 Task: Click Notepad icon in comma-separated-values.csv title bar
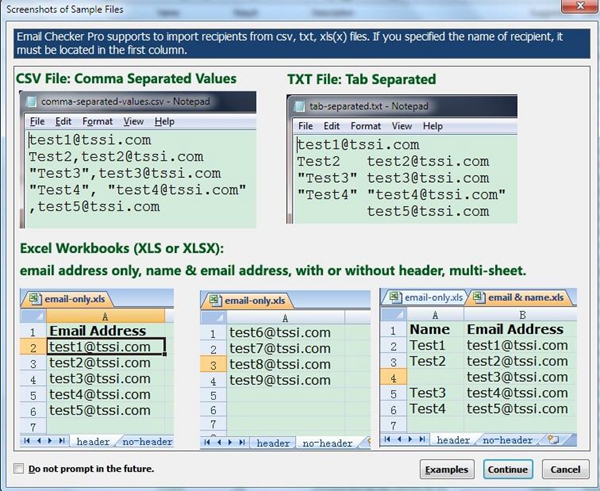31,101
